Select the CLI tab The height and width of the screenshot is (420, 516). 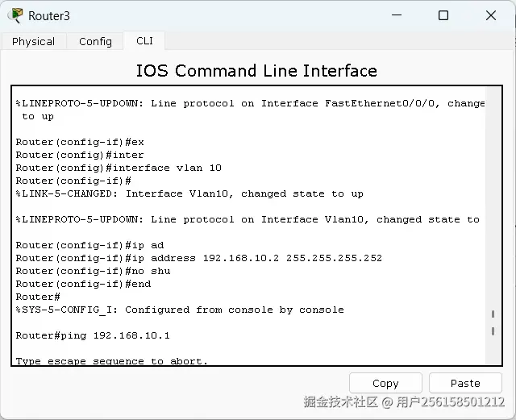click(144, 40)
